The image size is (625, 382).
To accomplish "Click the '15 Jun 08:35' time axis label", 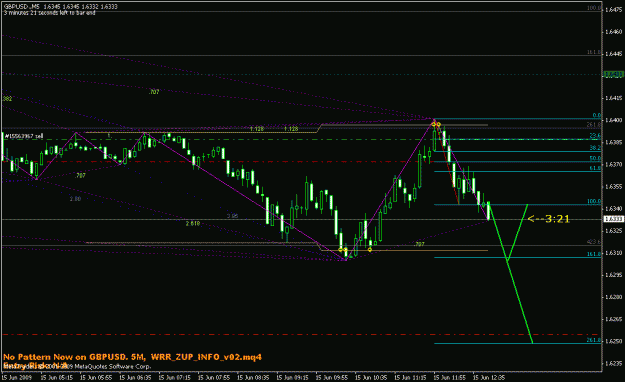I will tap(254, 377).
